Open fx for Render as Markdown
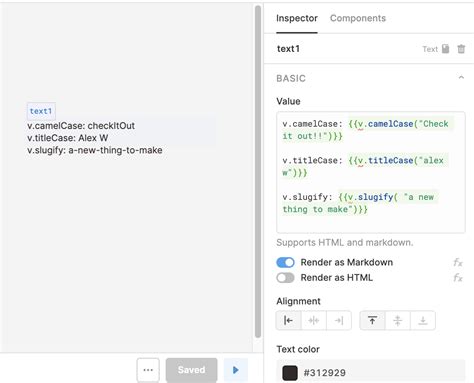Screen dimensions: 474x383 458,262
